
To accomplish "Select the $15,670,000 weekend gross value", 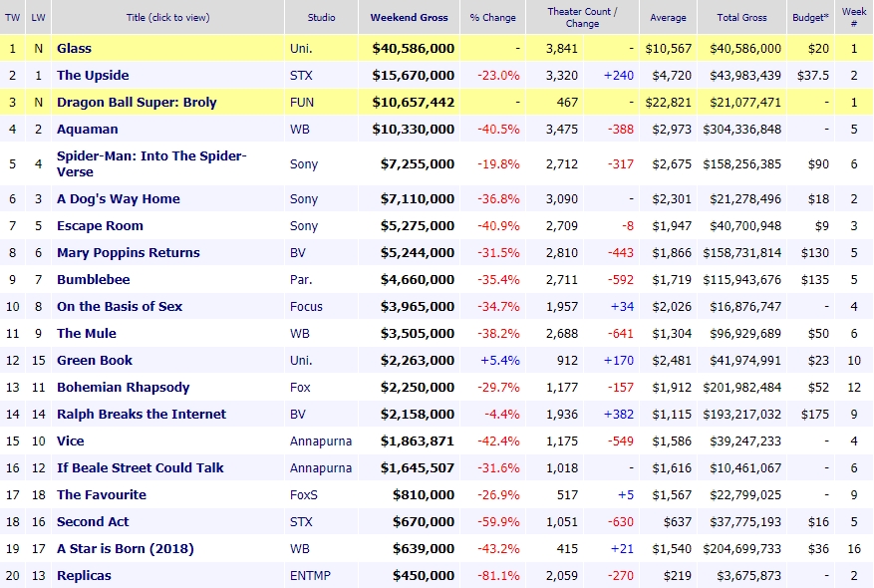I will pos(413,75).
